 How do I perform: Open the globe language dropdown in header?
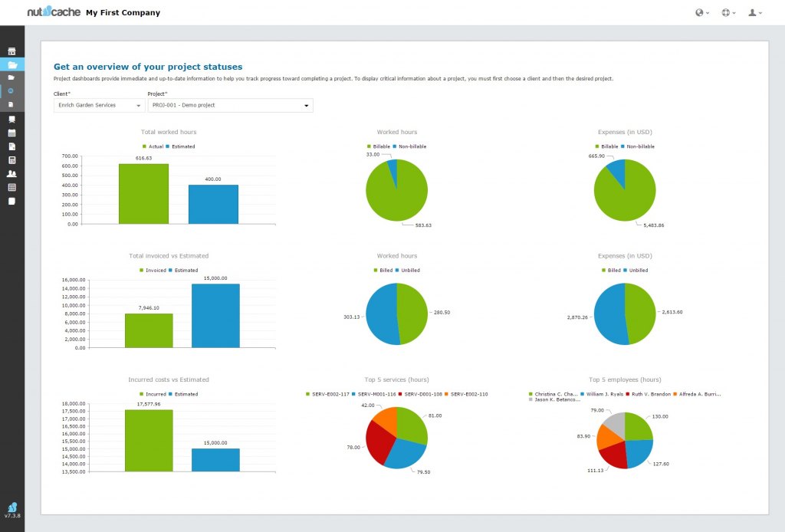coord(701,12)
